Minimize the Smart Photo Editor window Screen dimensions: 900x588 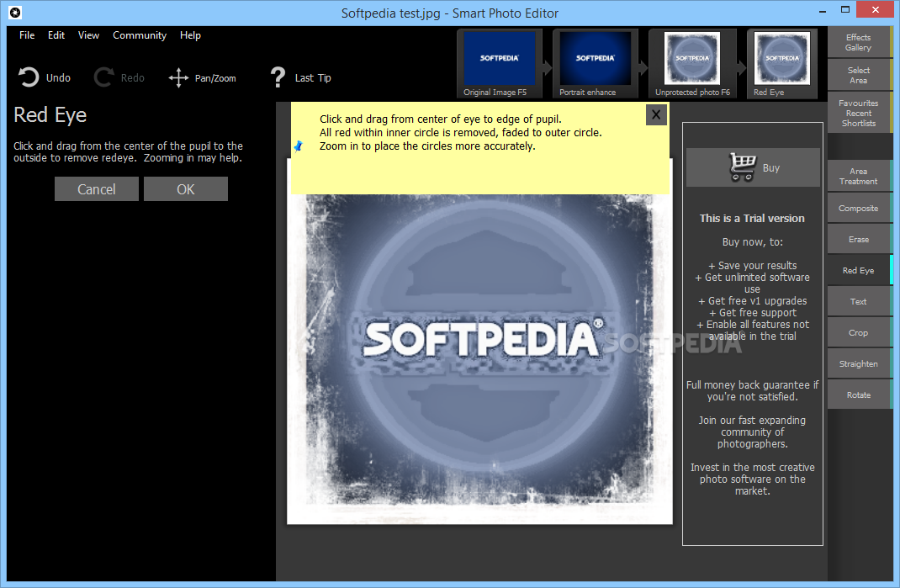tap(823, 11)
